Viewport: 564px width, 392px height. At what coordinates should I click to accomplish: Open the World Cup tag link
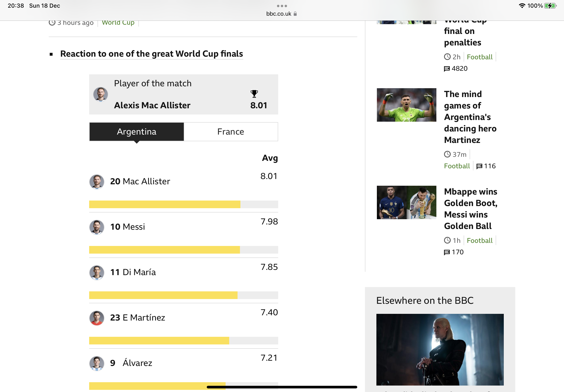[x=118, y=23]
